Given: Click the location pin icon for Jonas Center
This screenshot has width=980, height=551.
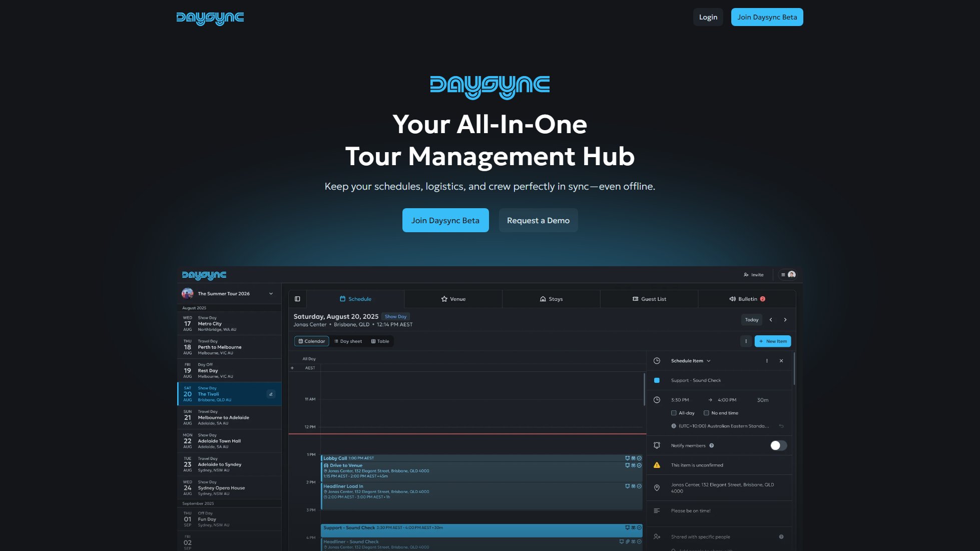Looking at the screenshot, I should [656, 487].
